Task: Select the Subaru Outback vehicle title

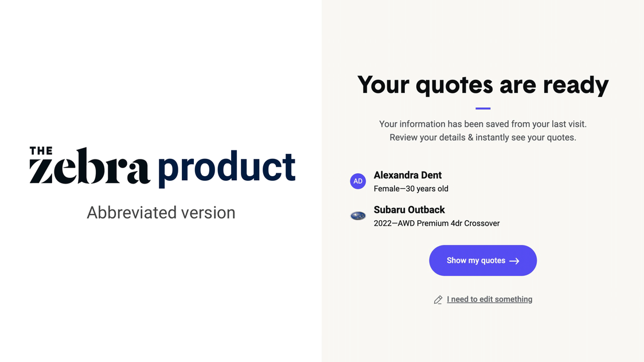Action: click(x=409, y=210)
